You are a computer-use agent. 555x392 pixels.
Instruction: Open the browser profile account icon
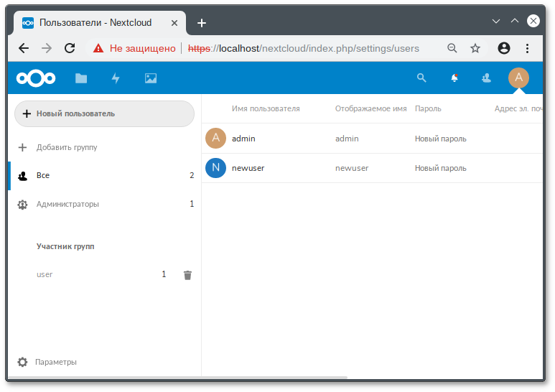(x=504, y=48)
